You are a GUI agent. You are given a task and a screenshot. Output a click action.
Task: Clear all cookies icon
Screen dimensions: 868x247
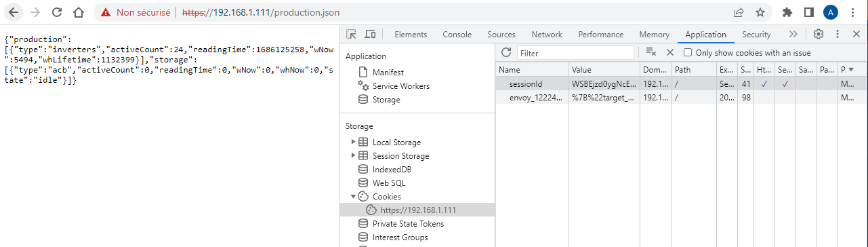[650, 52]
